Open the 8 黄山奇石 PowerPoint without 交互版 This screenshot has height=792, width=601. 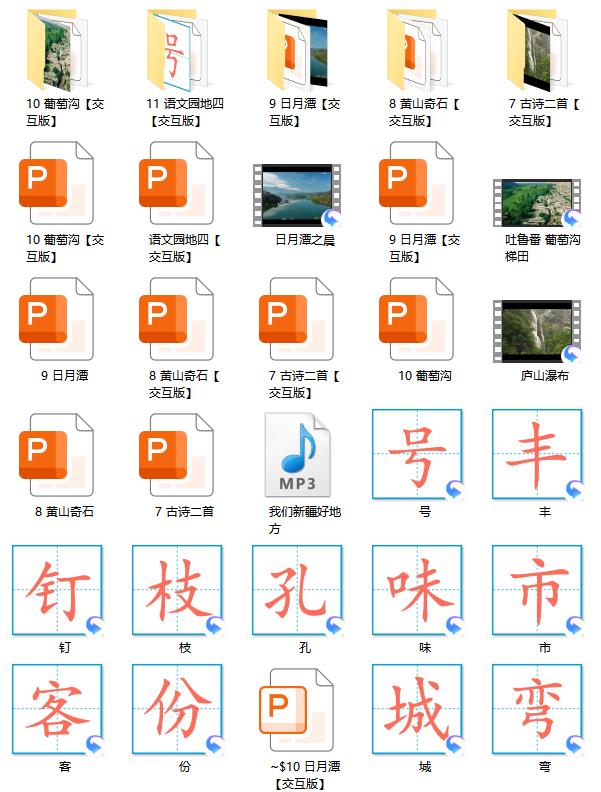pos(56,455)
